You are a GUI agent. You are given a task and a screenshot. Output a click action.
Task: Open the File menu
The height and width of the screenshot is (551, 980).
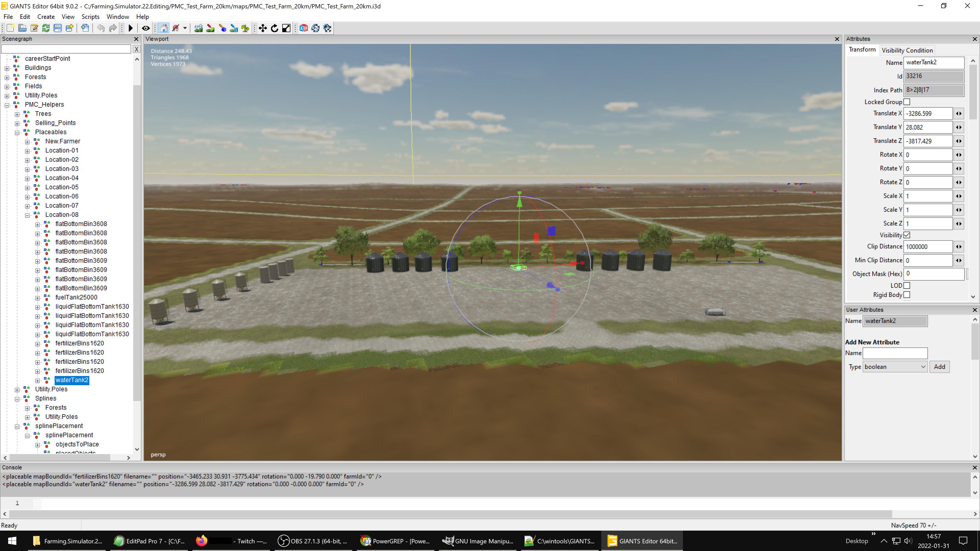tap(8, 17)
